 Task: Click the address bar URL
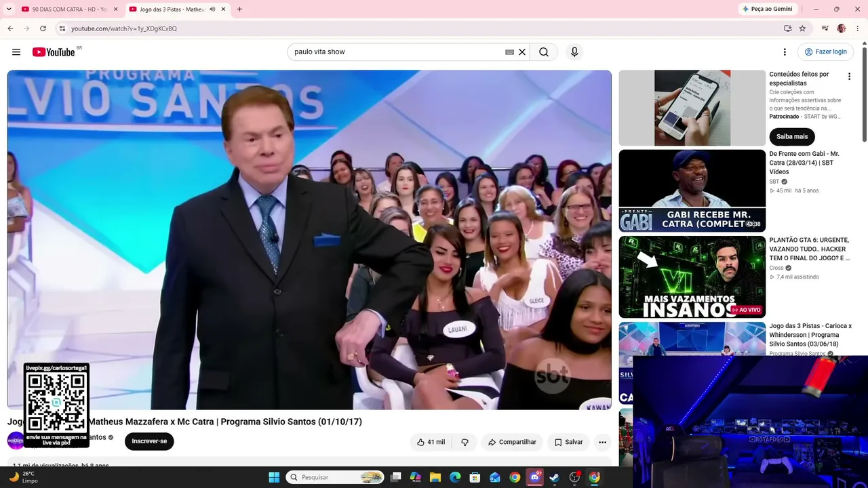[124, 28]
